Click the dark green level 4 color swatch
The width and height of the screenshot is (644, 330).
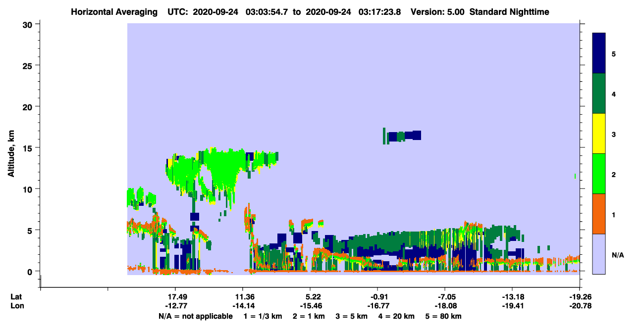(599, 94)
